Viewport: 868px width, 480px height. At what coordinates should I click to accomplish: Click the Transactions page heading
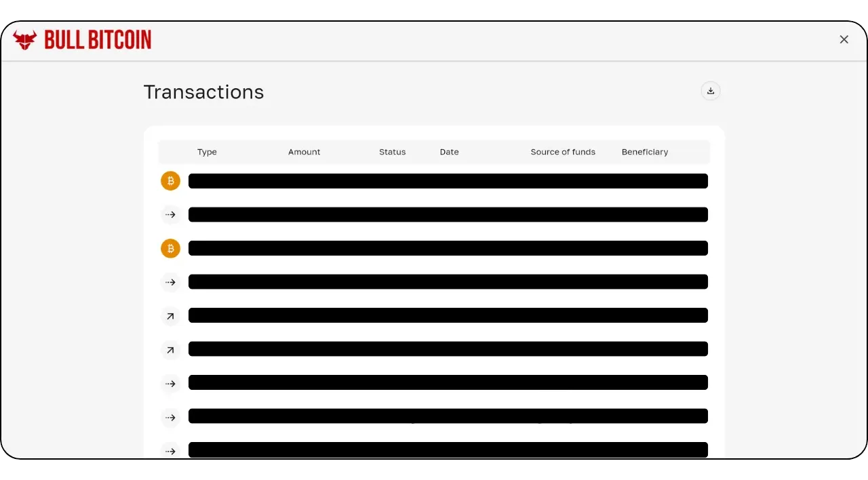click(203, 92)
